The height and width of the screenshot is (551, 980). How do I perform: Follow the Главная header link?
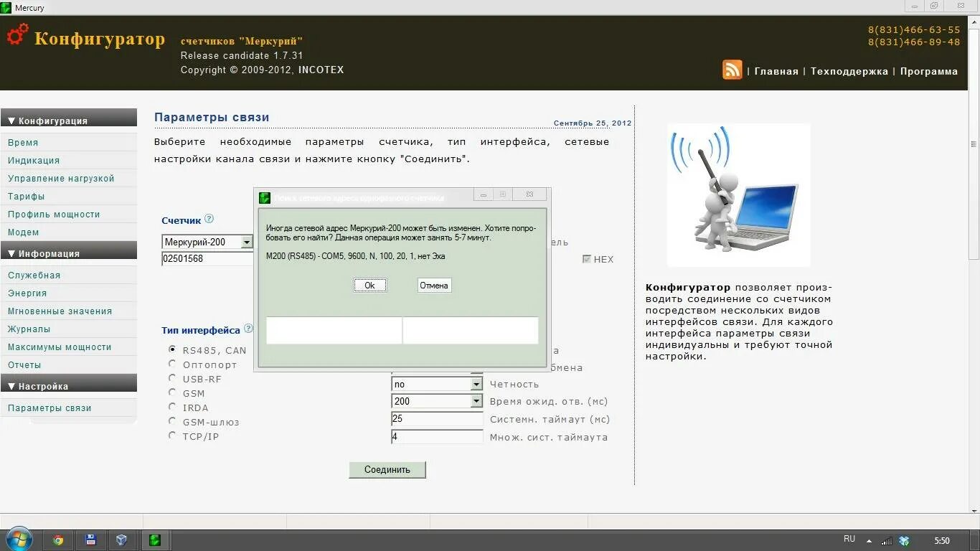(x=776, y=71)
